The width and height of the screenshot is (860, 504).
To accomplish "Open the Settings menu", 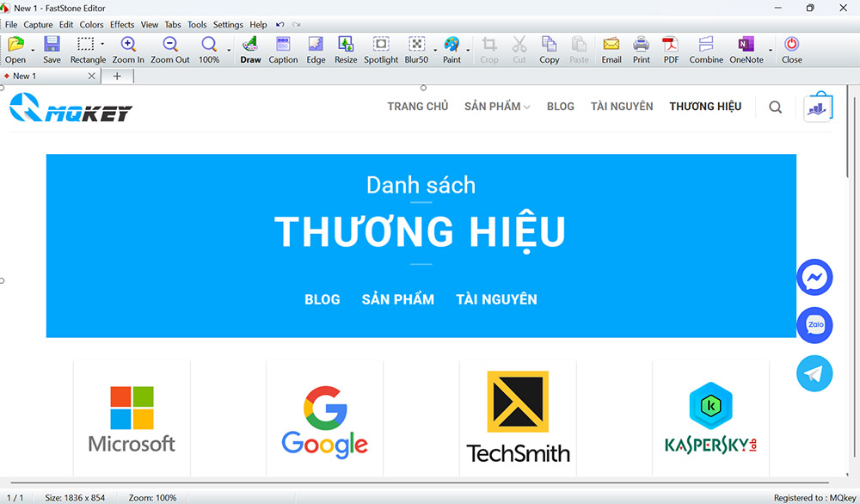I will click(228, 25).
